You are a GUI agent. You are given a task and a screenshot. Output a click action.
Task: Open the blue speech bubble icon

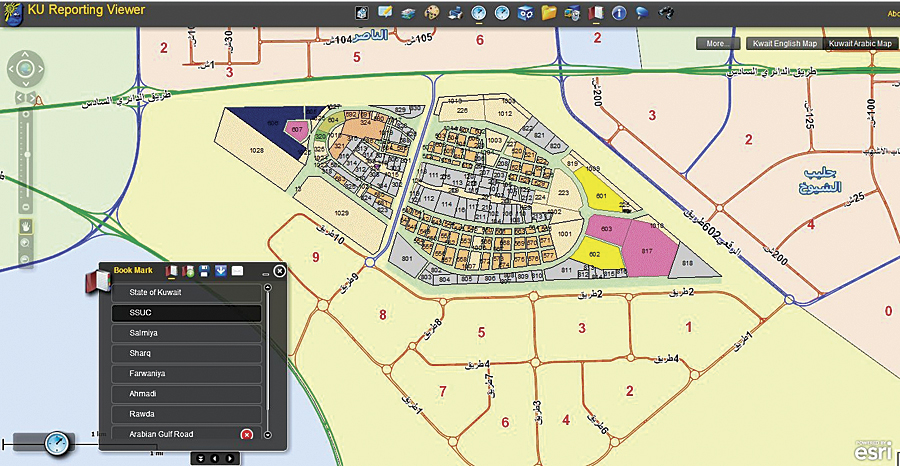642,13
